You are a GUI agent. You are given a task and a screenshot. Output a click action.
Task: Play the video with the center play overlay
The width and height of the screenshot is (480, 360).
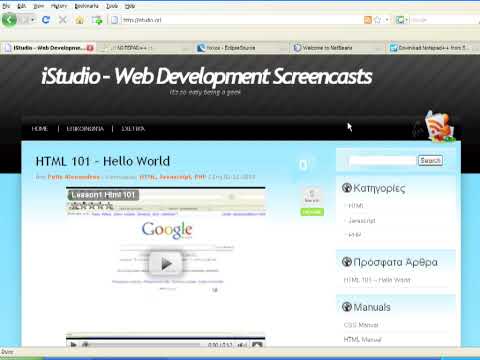pos(166,264)
